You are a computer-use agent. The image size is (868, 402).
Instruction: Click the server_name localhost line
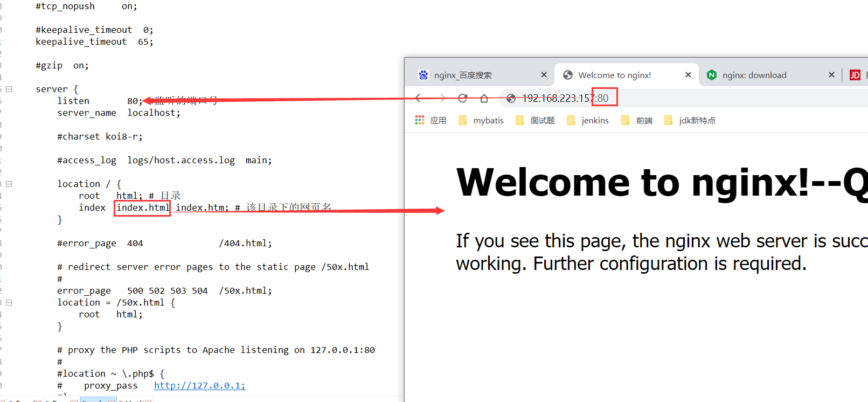tap(119, 113)
